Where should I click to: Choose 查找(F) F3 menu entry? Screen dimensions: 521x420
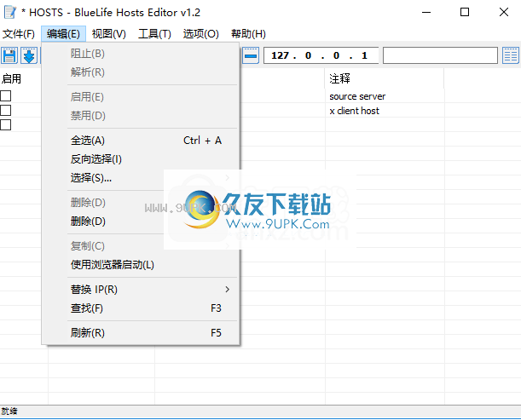coord(141,308)
